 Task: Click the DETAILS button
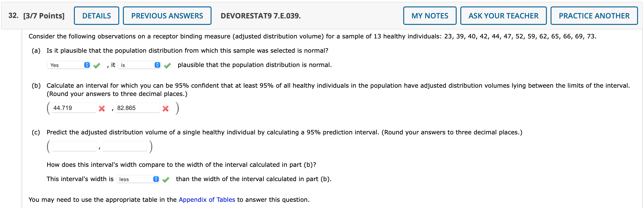[96, 15]
